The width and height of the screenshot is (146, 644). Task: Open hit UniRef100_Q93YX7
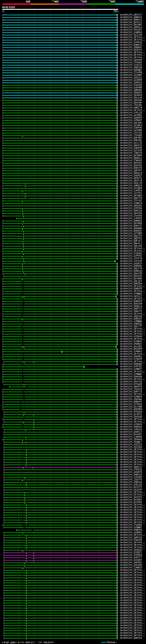(131, 15)
